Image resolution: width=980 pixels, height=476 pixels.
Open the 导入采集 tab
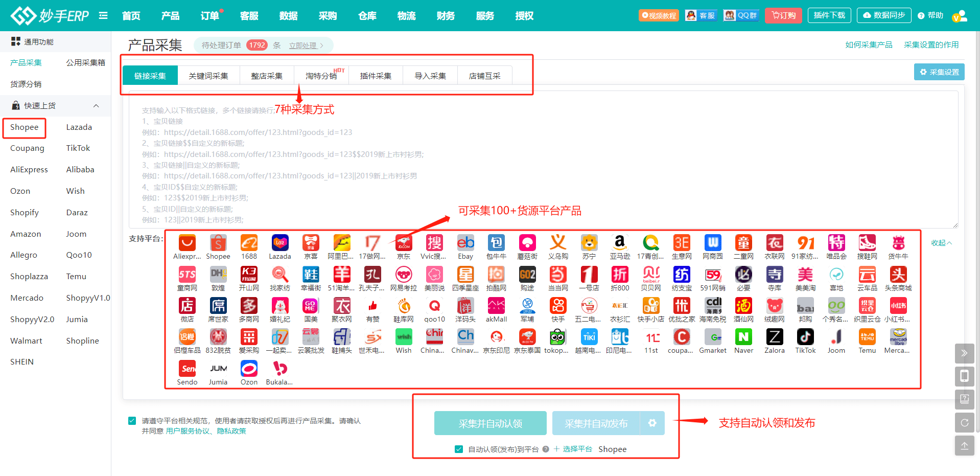pos(430,76)
